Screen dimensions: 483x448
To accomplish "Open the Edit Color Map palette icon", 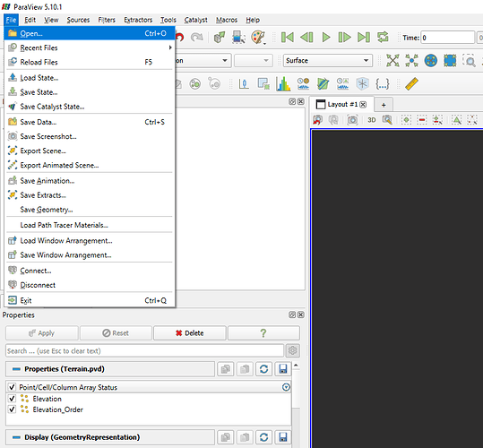I will point(258,38).
